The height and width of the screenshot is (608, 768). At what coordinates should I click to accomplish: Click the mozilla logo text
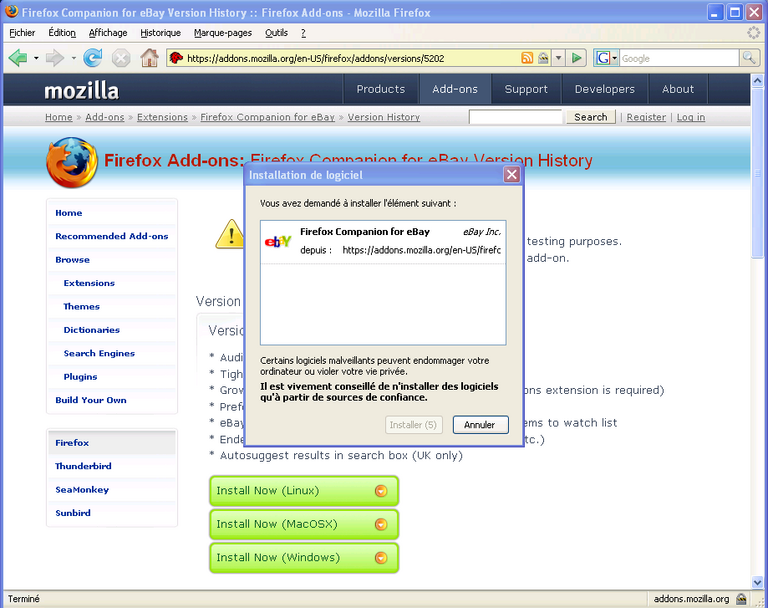coord(81,91)
